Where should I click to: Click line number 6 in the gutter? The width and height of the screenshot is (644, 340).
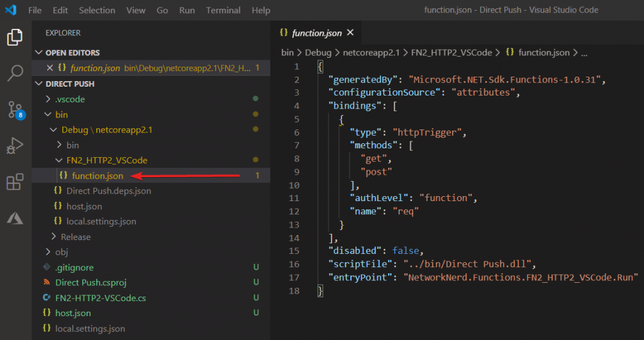pyautogui.click(x=297, y=132)
